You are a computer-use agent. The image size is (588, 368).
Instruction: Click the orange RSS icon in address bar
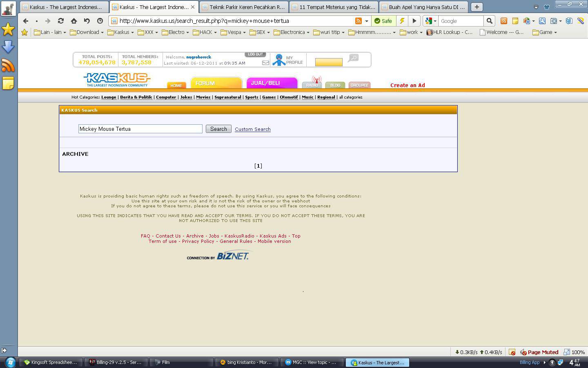click(359, 21)
